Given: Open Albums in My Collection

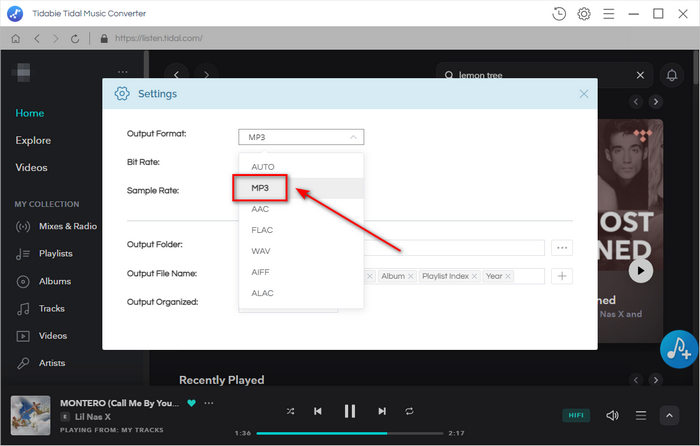Looking at the screenshot, I should [43, 281].
